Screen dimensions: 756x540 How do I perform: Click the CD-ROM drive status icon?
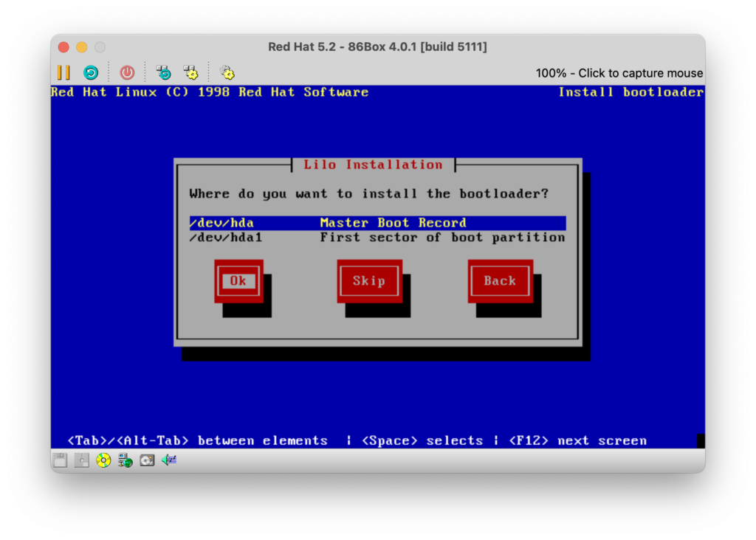103,460
